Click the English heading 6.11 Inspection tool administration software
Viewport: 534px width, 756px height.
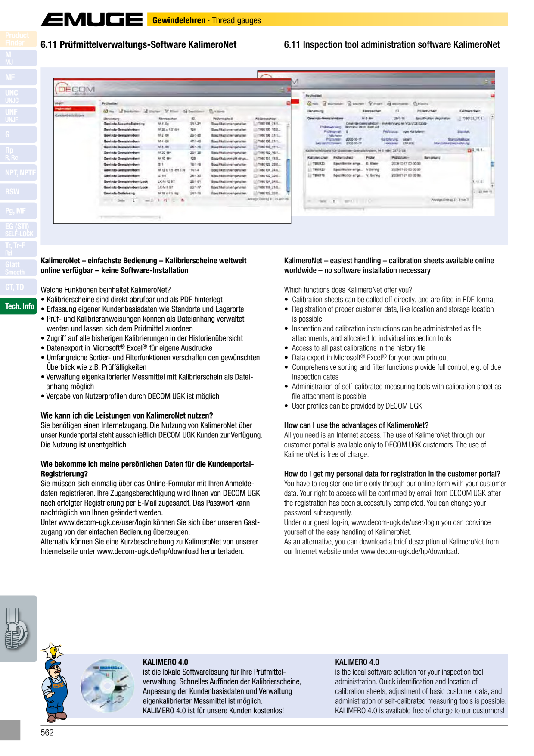click(392, 44)
